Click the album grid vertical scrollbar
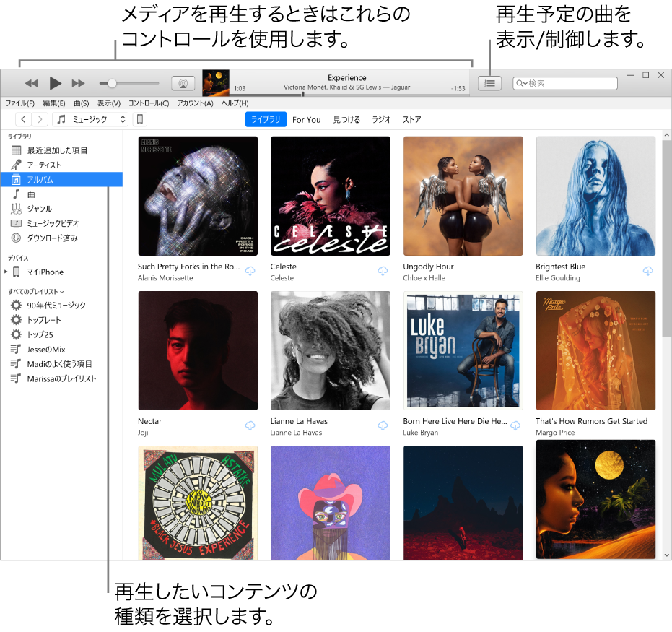Viewport: 672px width, 632px height. pyautogui.click(x=666, y=238)
